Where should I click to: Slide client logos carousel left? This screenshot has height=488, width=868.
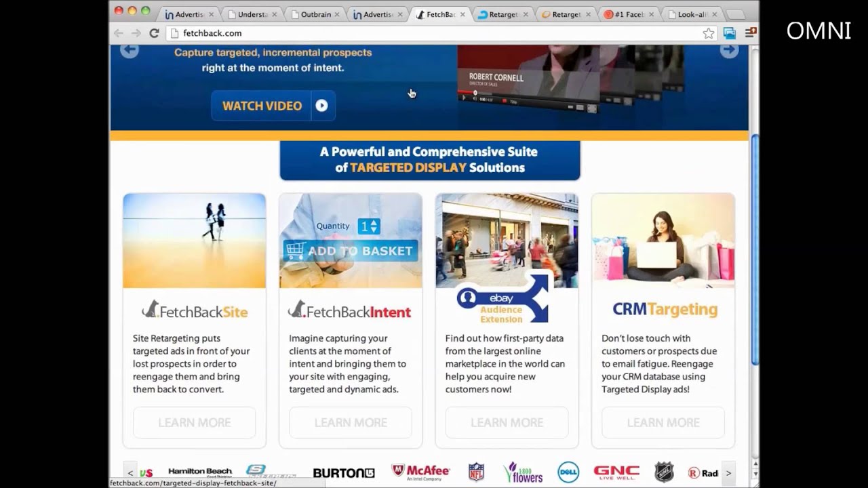point(130,473)
